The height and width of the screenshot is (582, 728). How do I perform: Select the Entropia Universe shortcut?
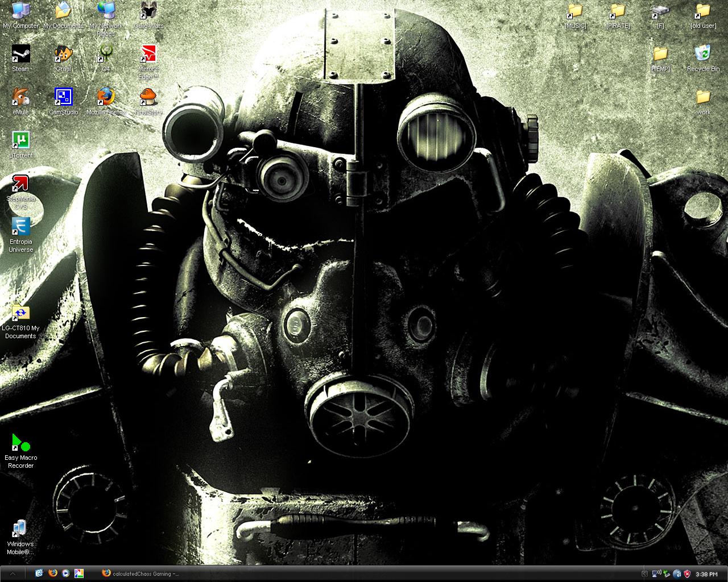click(21, 235)
